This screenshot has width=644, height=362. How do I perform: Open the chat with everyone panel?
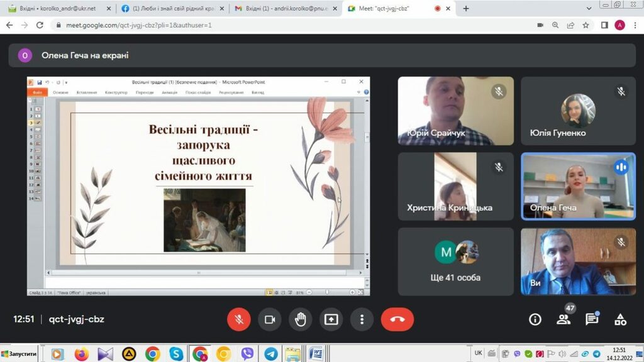(592, 319)
